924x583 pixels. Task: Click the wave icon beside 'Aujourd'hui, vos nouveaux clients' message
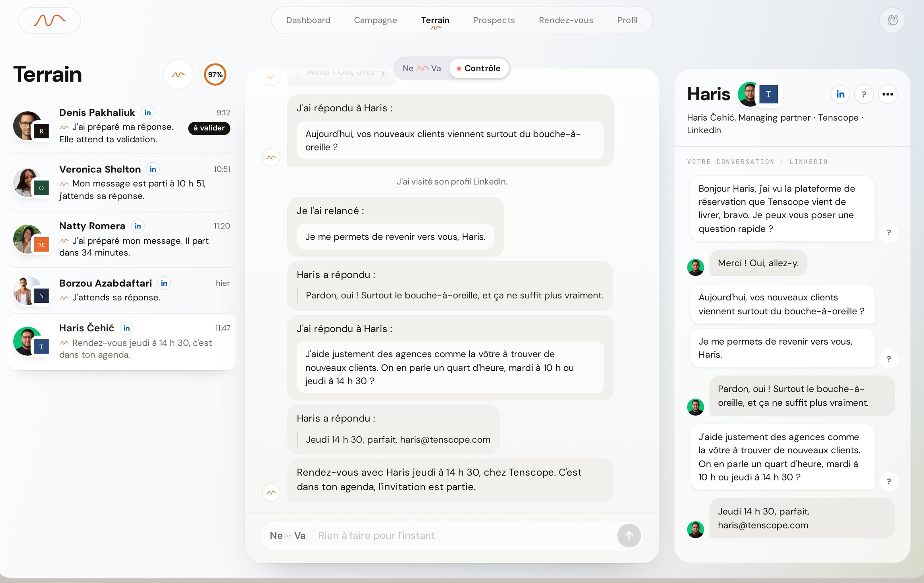[x=271, y=157]
